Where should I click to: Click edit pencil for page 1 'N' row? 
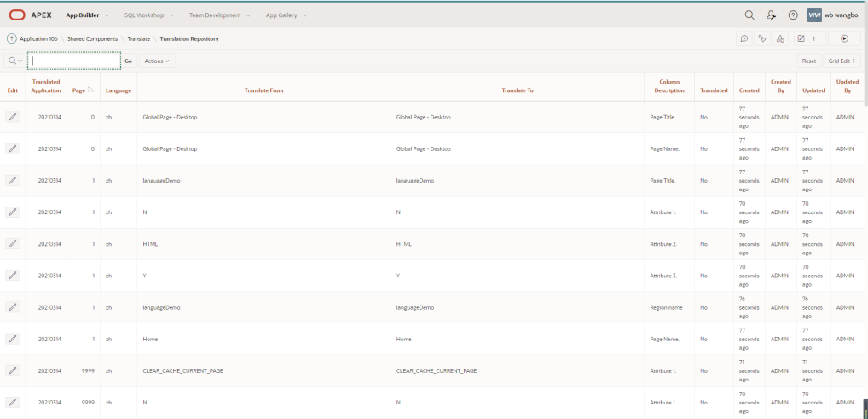13,212
